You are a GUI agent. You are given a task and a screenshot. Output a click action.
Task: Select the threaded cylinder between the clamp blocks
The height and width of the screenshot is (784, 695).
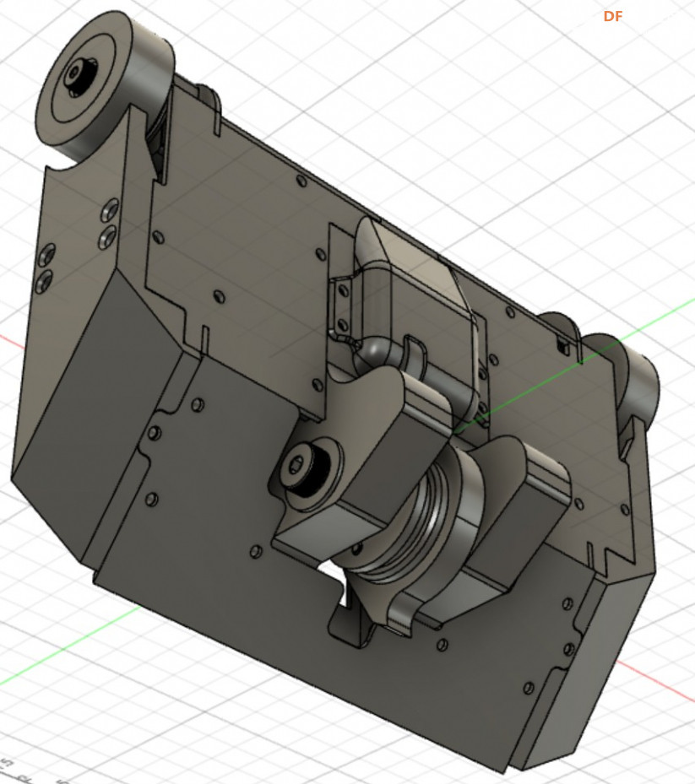click(421, 520)
